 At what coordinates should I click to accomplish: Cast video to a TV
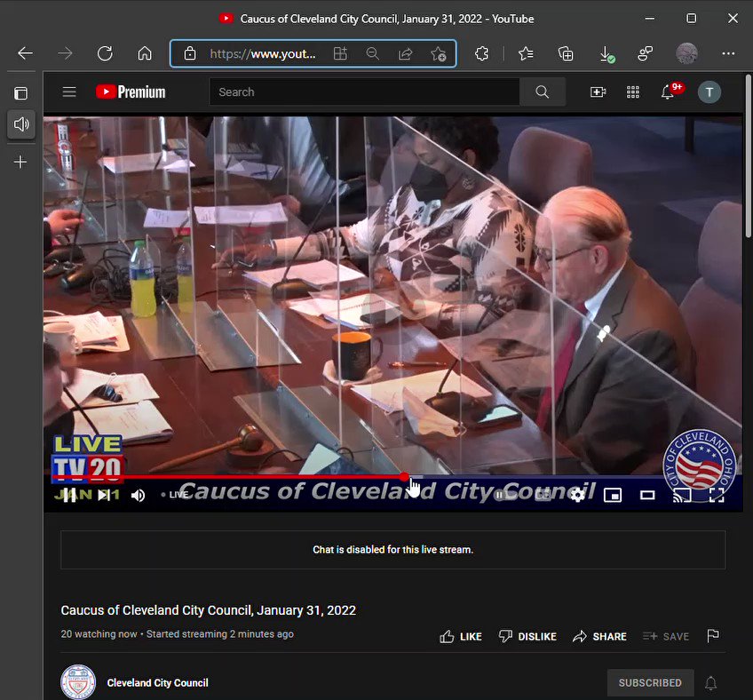point(682,495)
